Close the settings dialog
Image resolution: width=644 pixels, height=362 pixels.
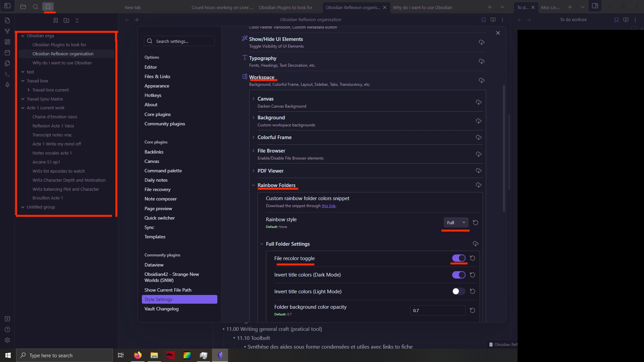[x=498, y=33]
